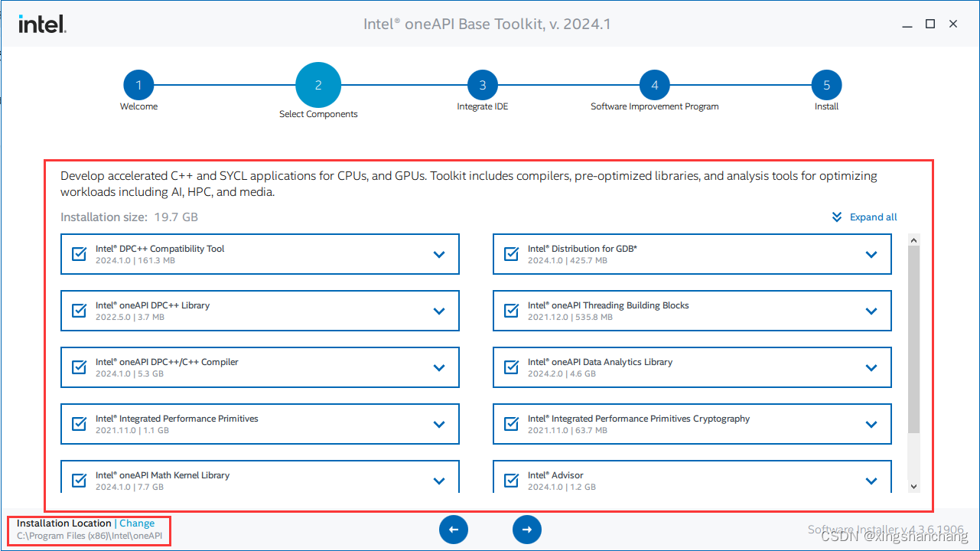Uncheck Intel Distribution for GDB

click(x=512, y=254)
